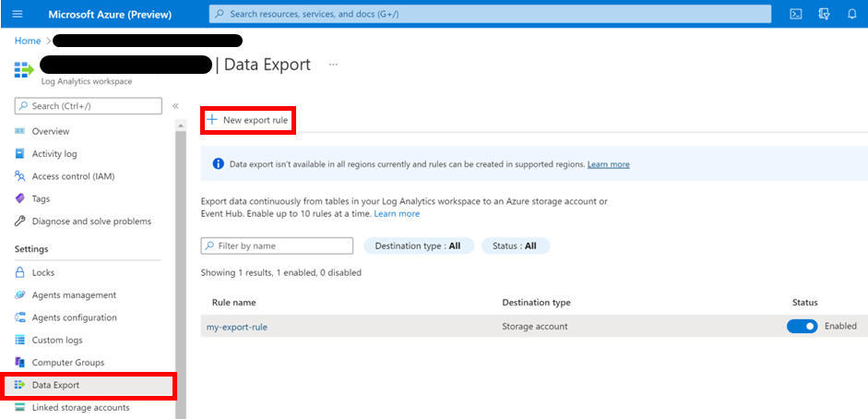Click the Enabled status label
This screenshot has width=868, height=419.
[840, 327]
